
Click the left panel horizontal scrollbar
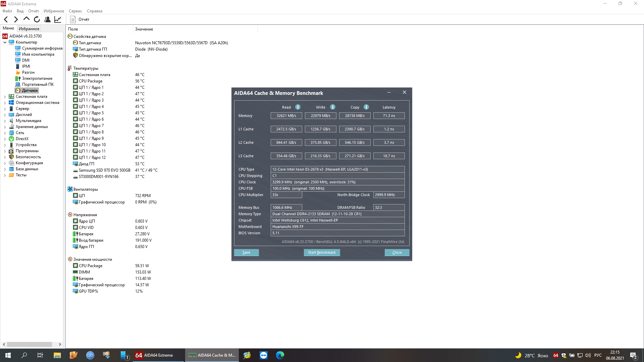coord(30,344)
